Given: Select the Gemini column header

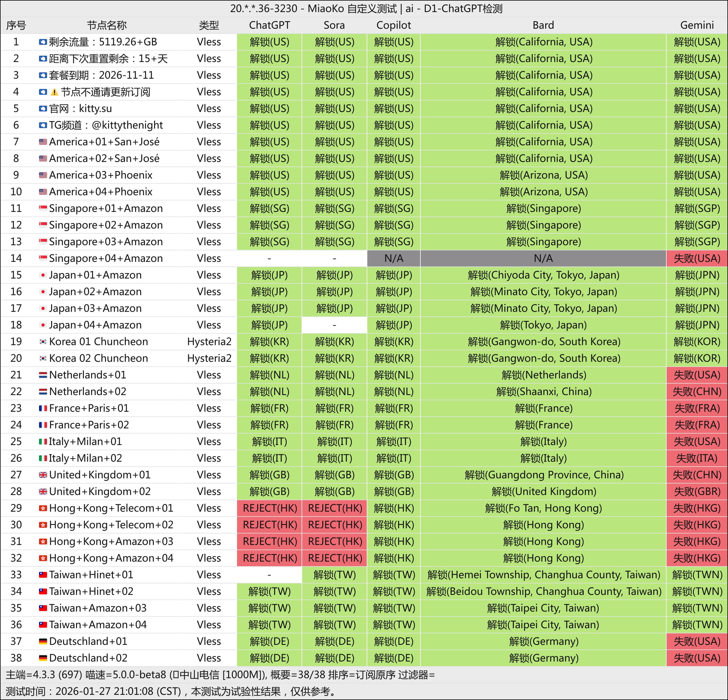Looking at the screenshot, I should [x=697, y=25].
